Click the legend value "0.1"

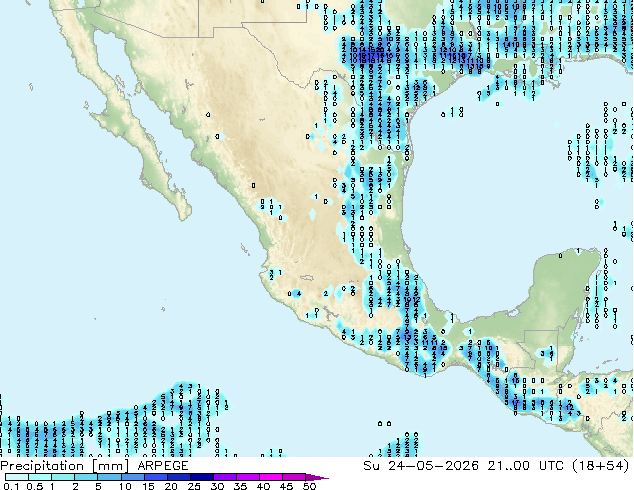click(x=11, y=486)
